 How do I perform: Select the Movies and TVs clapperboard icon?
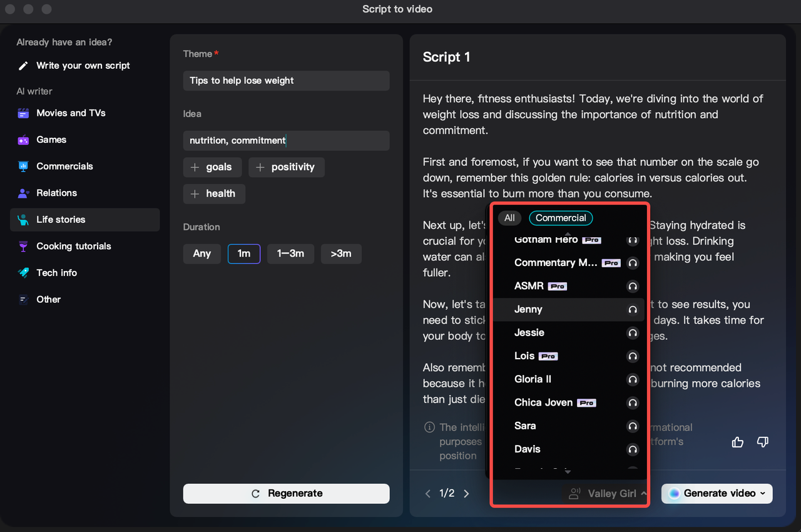tap(22, 113)
